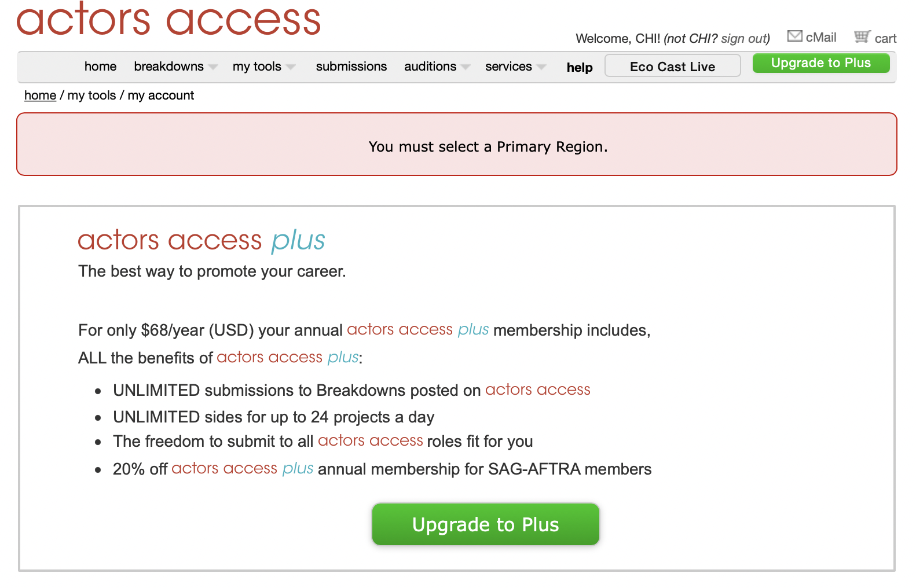Follow the home breadcrumb link

point(40,95)
